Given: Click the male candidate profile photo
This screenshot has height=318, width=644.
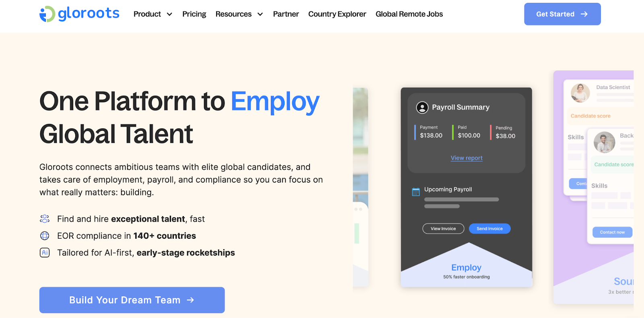Looking at the screenshot, I should 604,142.
